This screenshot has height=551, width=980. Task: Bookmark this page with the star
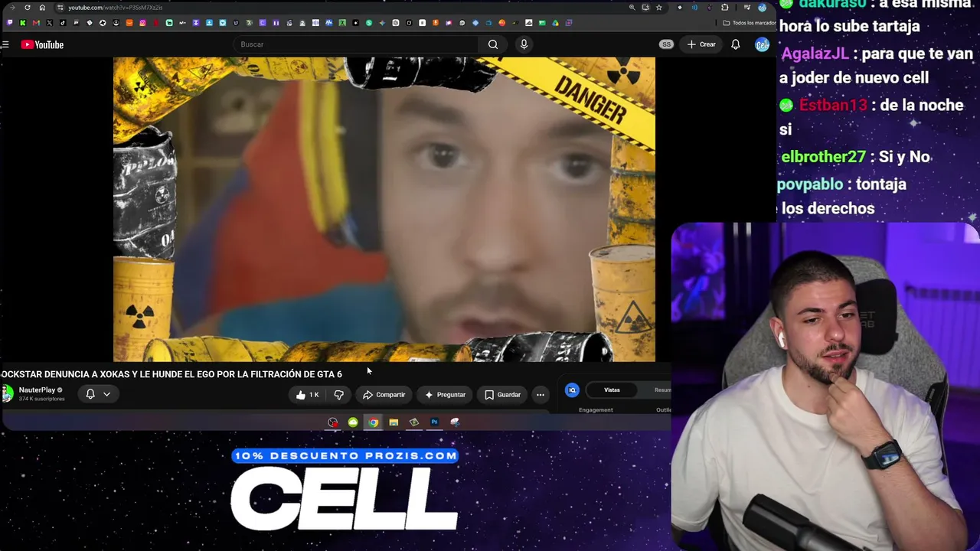coord(658,8)
